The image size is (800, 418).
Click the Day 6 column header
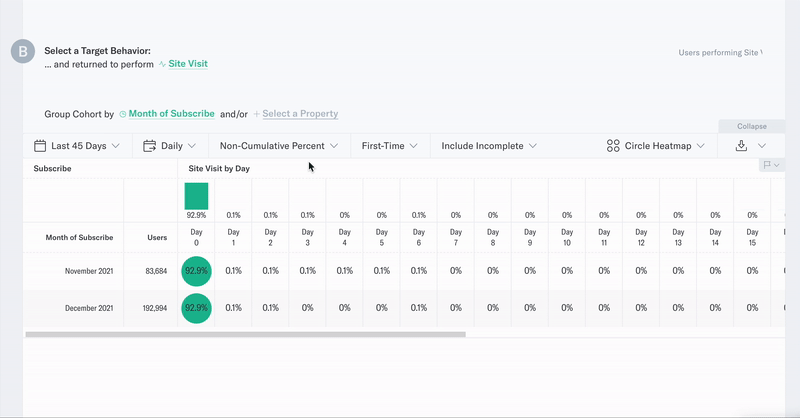419,237
